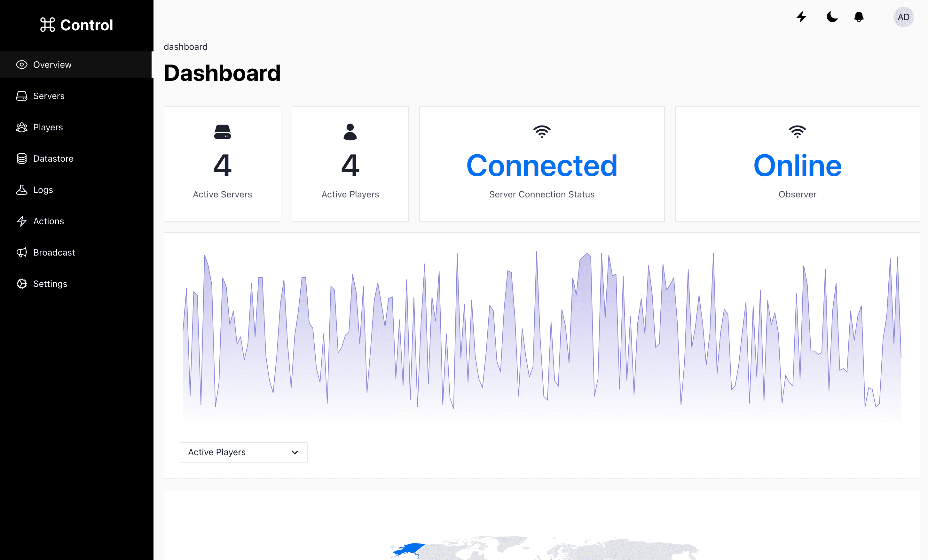This screenshot has width=928, height=560.
Task: Click wifi icon above Connected status
Action: coord(542,131)
